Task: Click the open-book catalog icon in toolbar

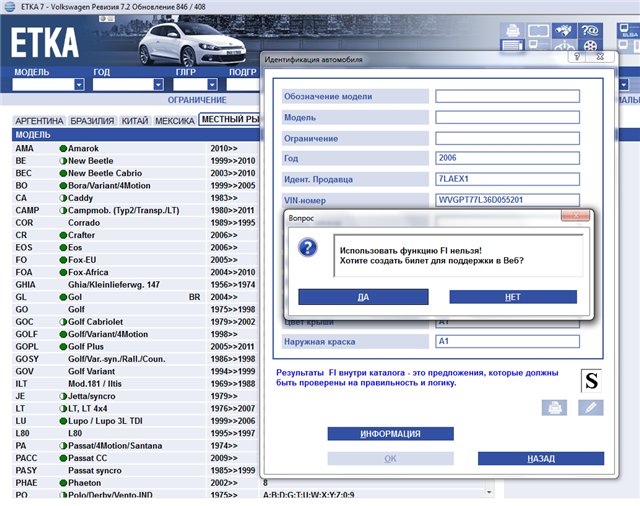Action: 538,30
